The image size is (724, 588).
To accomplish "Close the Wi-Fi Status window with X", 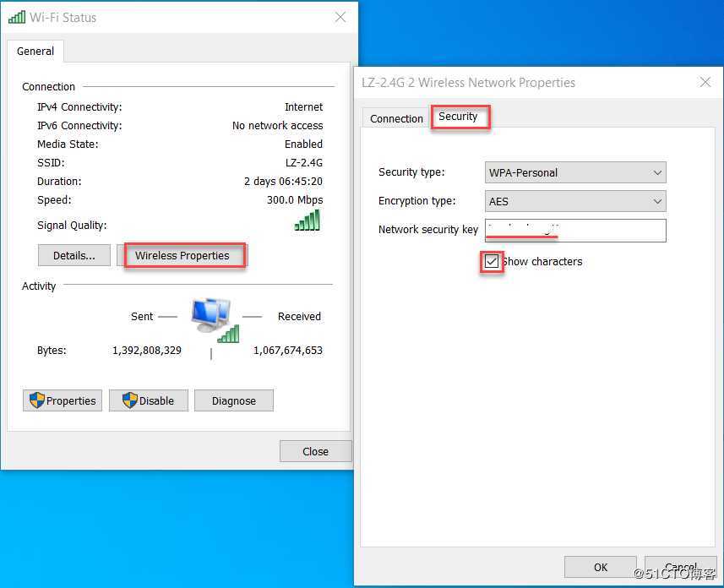I will (340, 18).
